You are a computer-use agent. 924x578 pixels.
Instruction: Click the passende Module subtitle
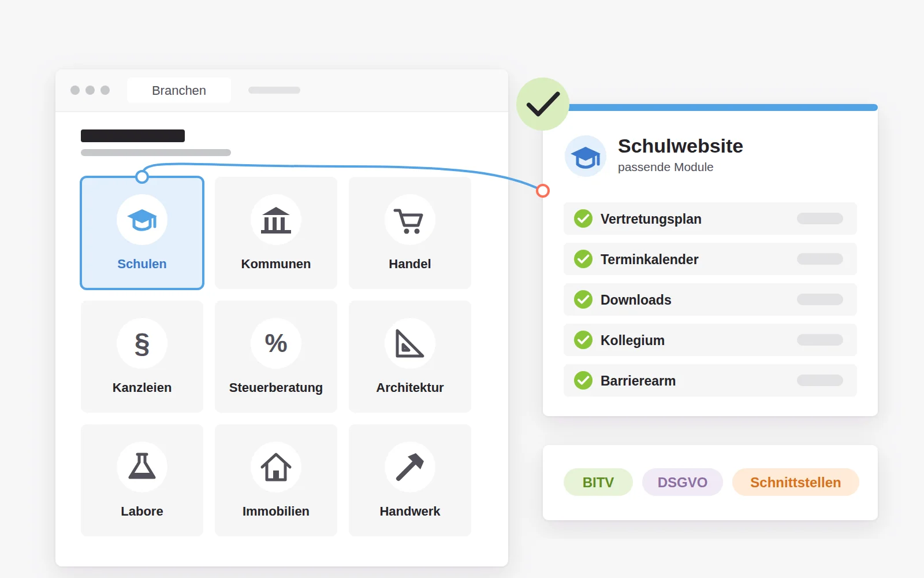[665, 167]
